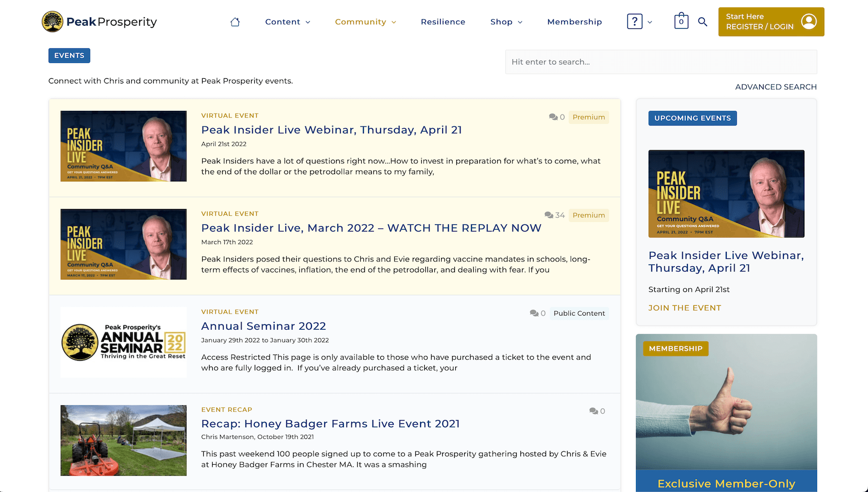Click Honey Badger Farms tractor thumbnail

click(x=123, y=441)
